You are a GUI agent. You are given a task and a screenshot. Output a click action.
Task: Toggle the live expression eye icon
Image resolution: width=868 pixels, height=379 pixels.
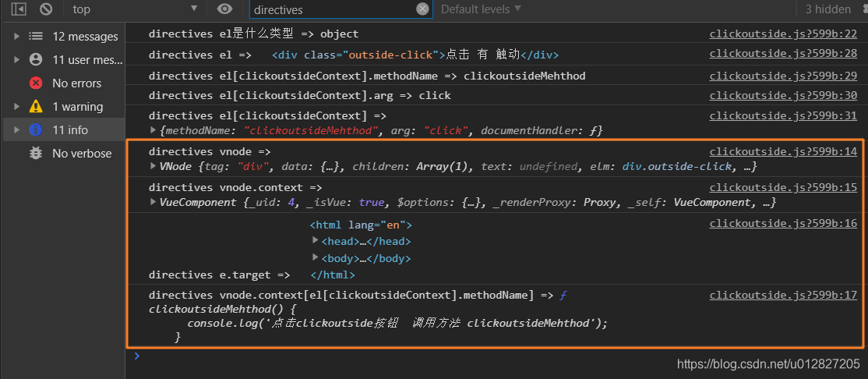(224, 9)
